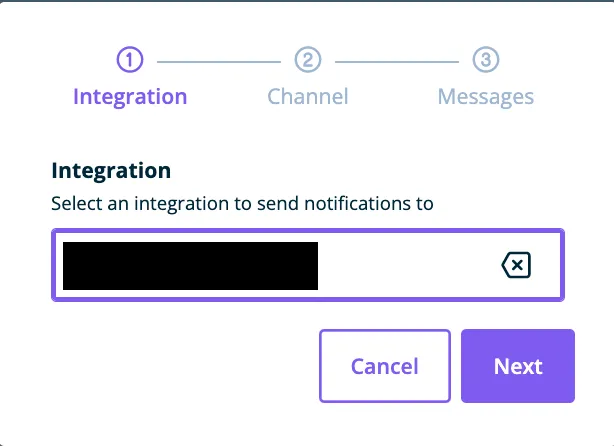This screenshot has height=446, width=614.
Task: Click the word 'Select' in the helper text
Action: [x=75, y=204]
